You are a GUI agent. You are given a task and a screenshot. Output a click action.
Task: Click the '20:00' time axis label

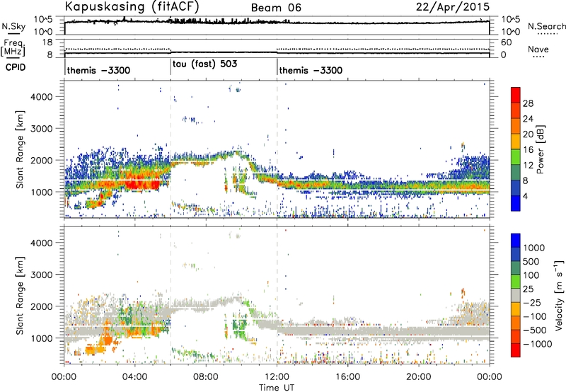point(418,377)
